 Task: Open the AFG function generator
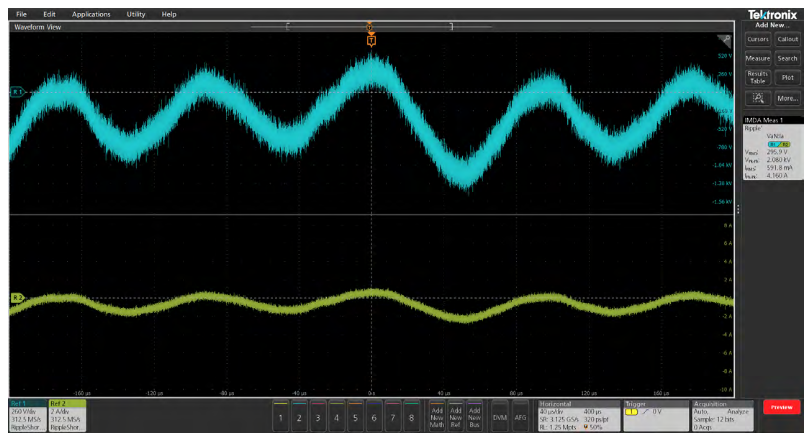tap(520, 416)
